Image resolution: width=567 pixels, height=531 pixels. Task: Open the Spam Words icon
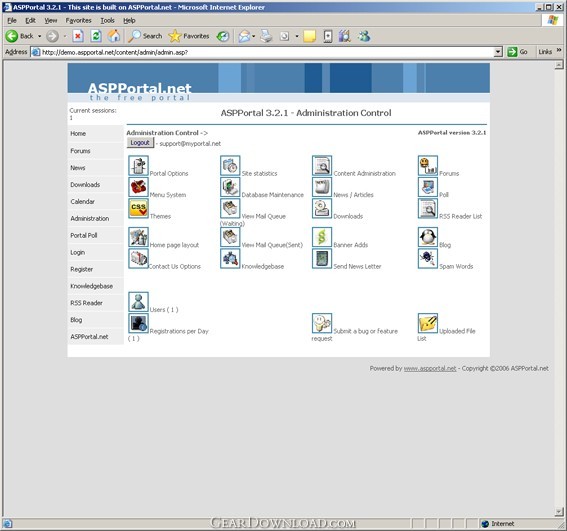pyautogui.click(x=428, y=258)
